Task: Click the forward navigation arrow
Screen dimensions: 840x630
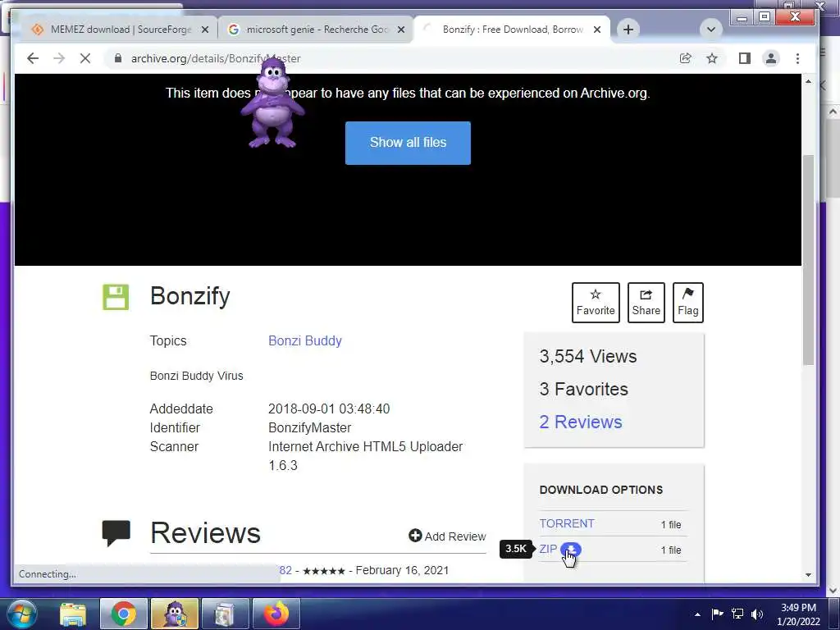Action: pos(59,58)
